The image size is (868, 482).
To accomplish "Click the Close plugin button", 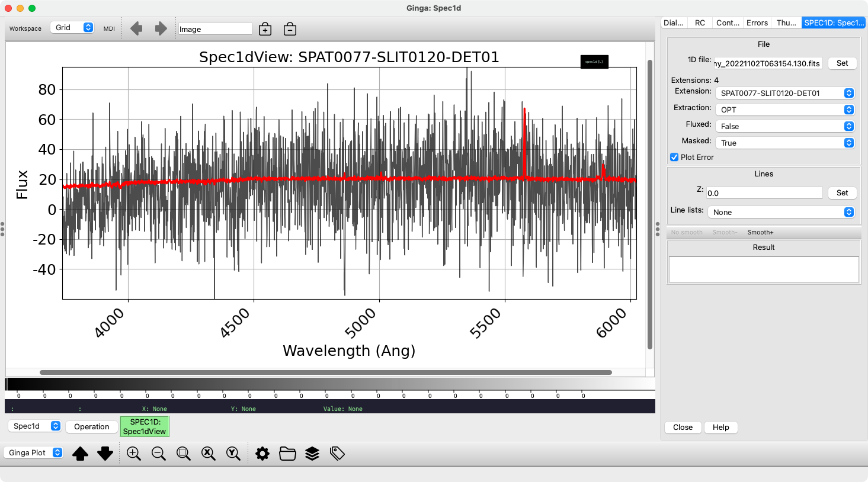I will point(683,428).
